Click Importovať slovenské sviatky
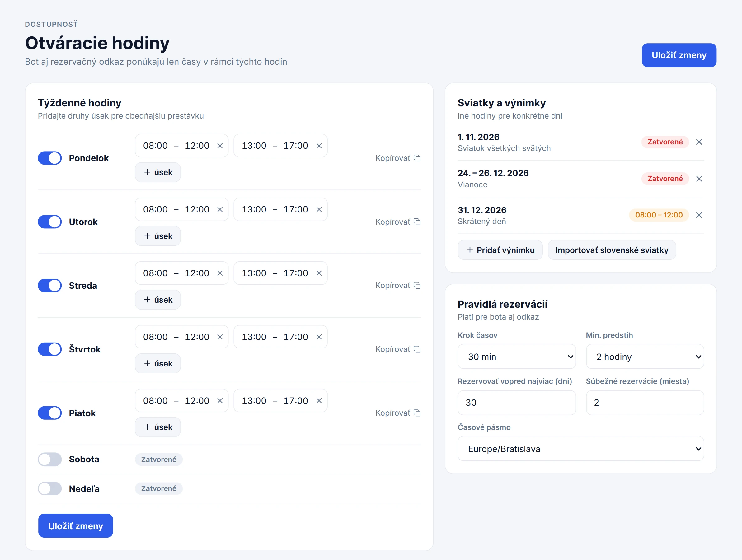This screenshot has width=742, height=560. [x=612, y=250]
